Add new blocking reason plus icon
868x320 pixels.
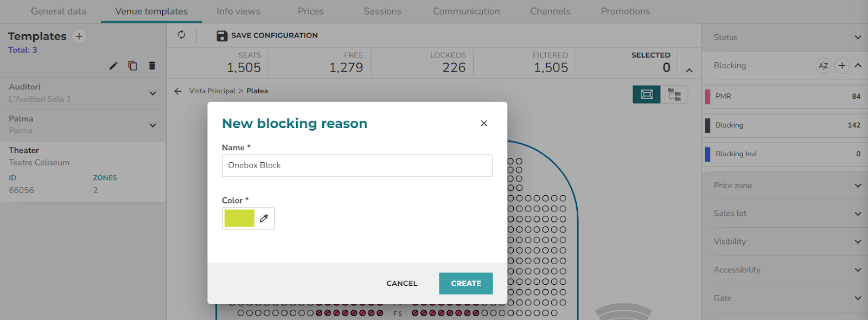coord(842,66)
